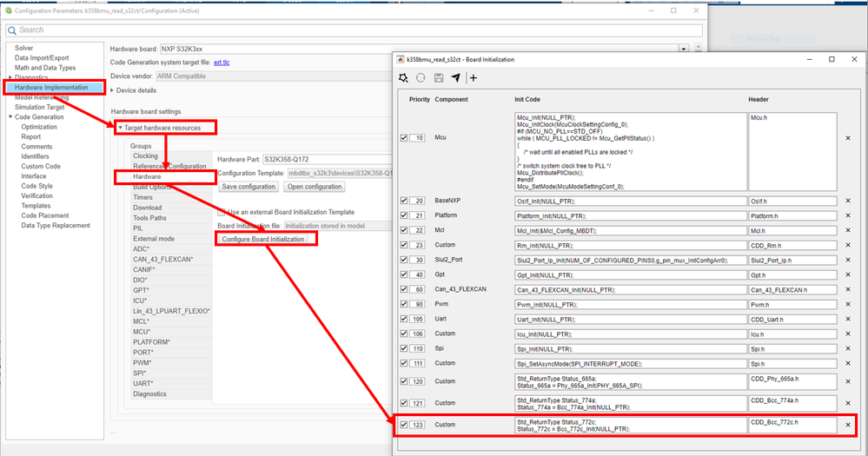Image resolution: width=868 pixels, height=456 pixels.
Task: Click Configure Board Initialization button
Action: pos(263,239)
